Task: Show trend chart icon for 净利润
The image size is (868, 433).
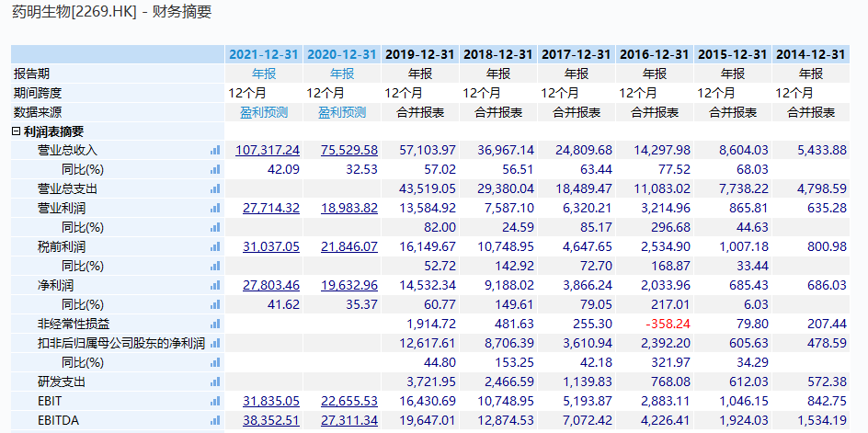Action: tap(215, 285)
